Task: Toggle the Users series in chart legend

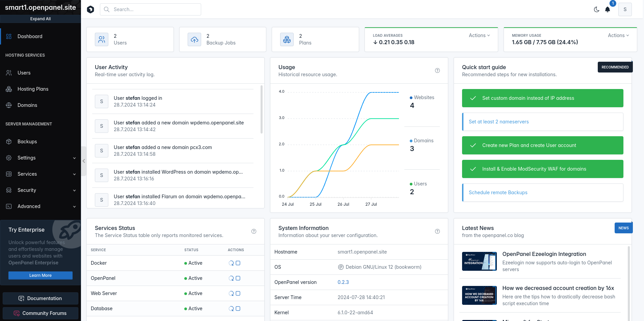Action: 418,184
